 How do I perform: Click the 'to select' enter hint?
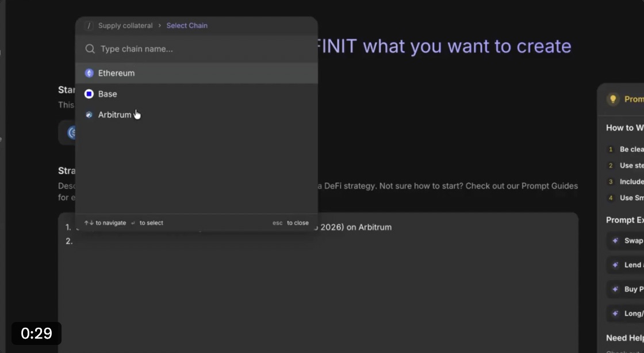(147, 223)
